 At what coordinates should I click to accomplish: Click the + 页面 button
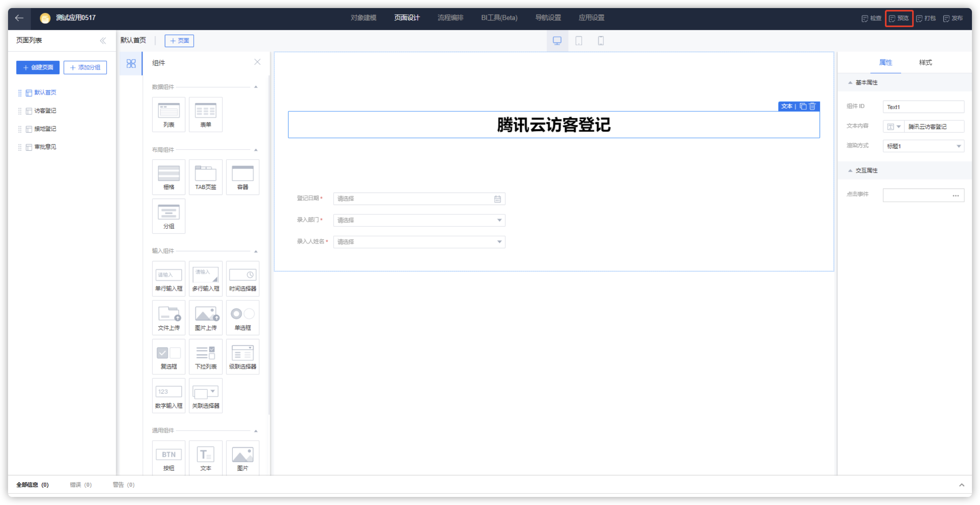[x=179, y=41]
